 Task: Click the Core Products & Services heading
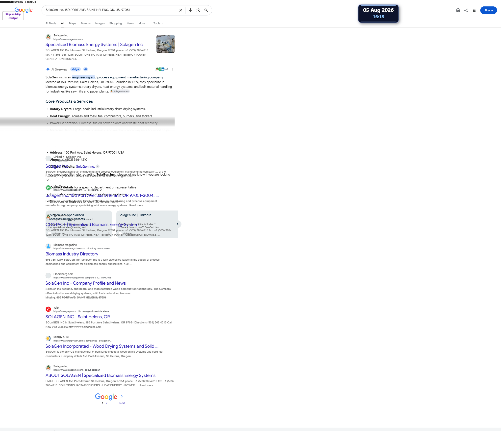click(69, 101)
